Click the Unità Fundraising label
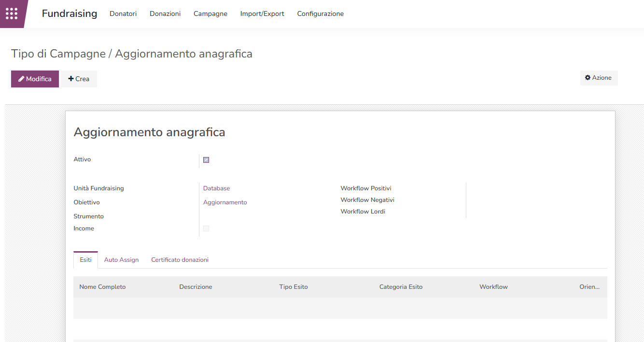Screen dimensions: 644x342 tap(98, 188)
